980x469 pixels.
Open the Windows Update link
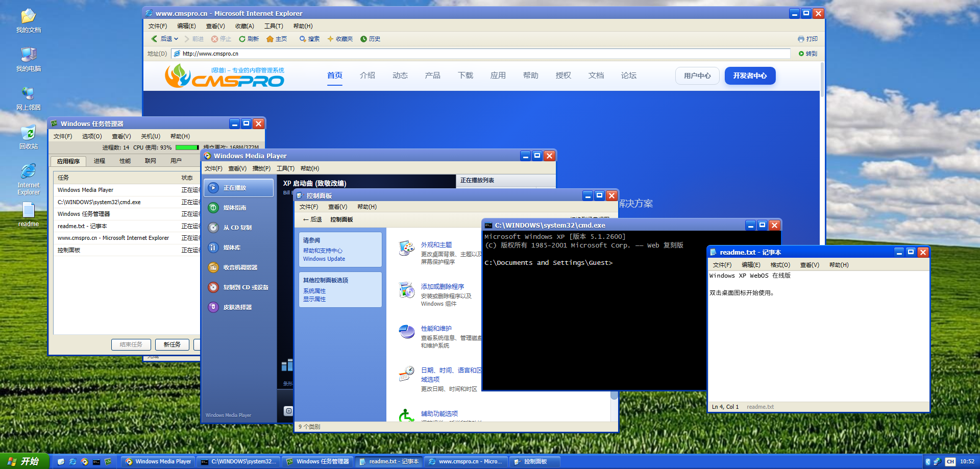324,259
